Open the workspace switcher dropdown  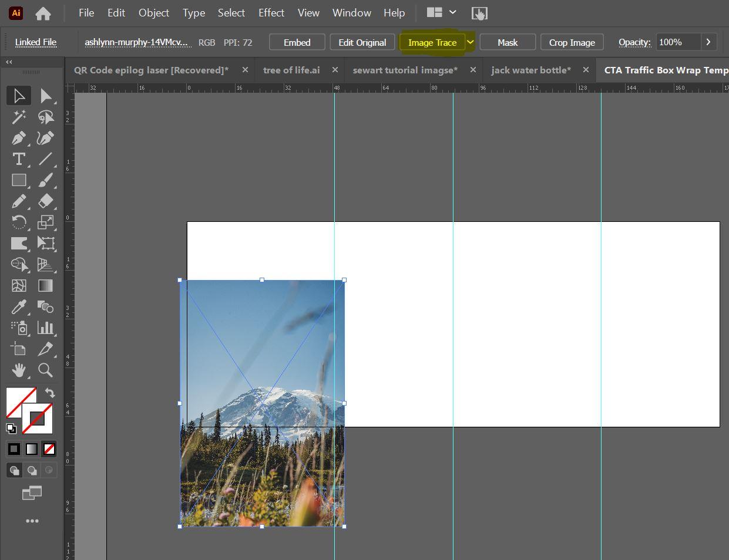(x=452, y=12)
